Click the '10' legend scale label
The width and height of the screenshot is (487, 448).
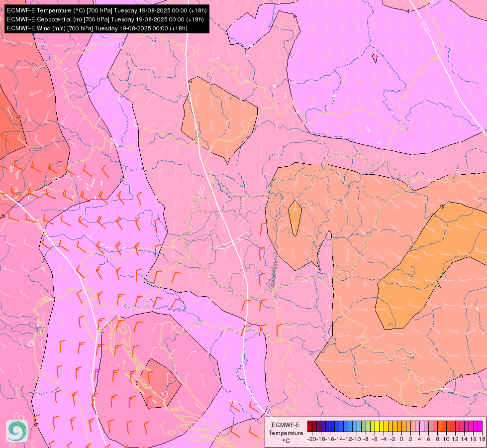[446, 440]
